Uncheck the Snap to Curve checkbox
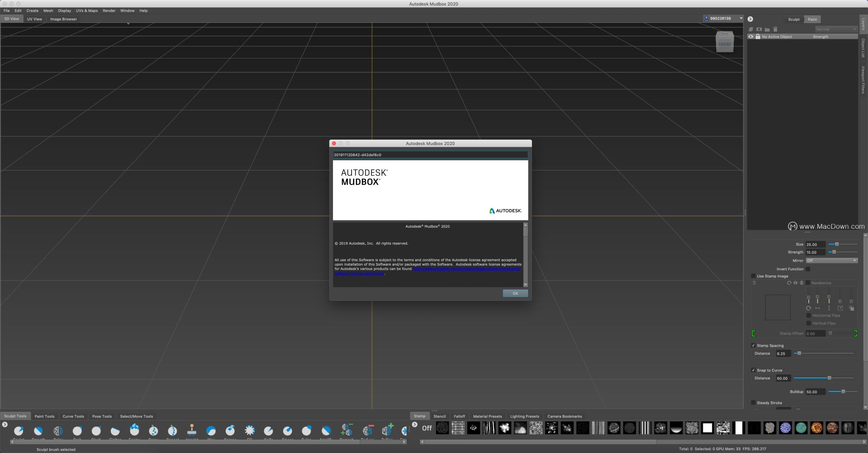The width and height of the screenshot is (868, 453). tap(753, 370)
